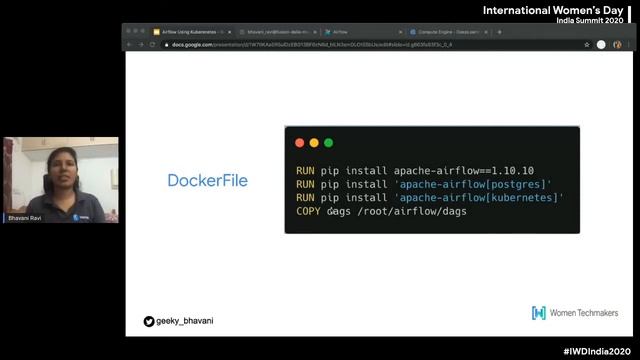The image size is (640, 360).
Task: Click the white round profile icon
Action: (601, 44)
